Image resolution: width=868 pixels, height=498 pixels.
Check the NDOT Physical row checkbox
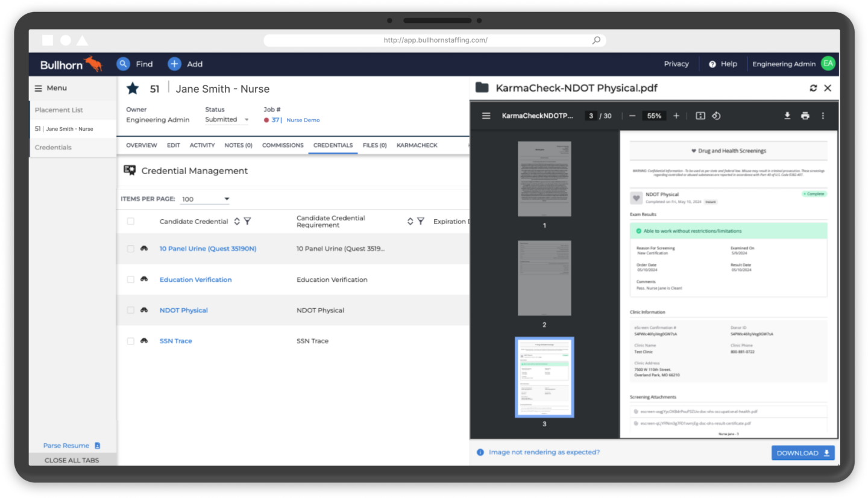pyautogui.click(x=131, y=310)
